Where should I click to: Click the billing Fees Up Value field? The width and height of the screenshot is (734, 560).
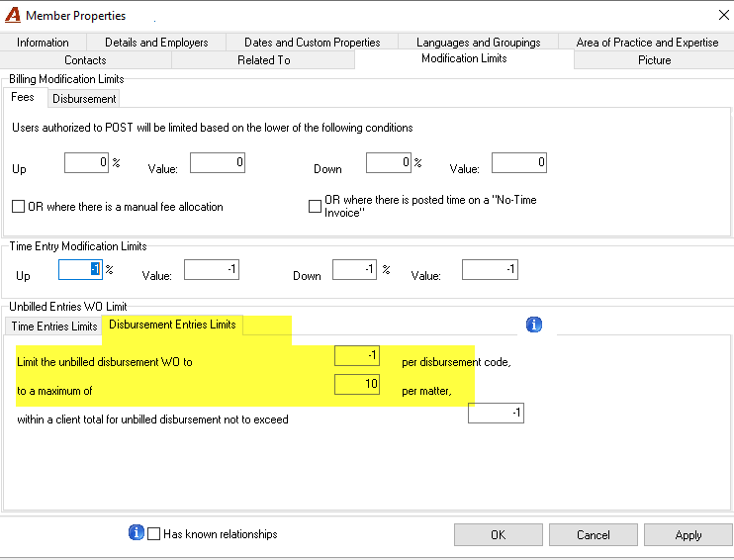218,162
